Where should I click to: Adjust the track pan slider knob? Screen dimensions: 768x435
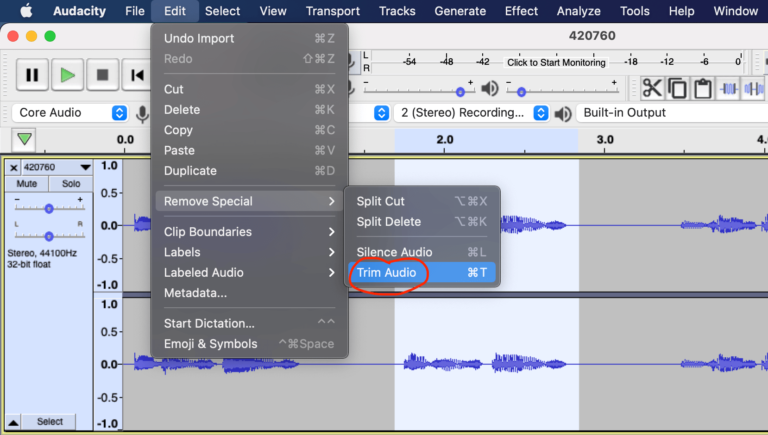[x=48, y=236]
